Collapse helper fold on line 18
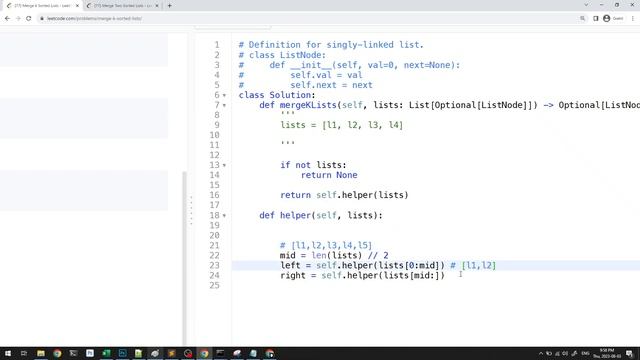The height and width of the screenshot is (360, 640). click(x=224, y=216)
